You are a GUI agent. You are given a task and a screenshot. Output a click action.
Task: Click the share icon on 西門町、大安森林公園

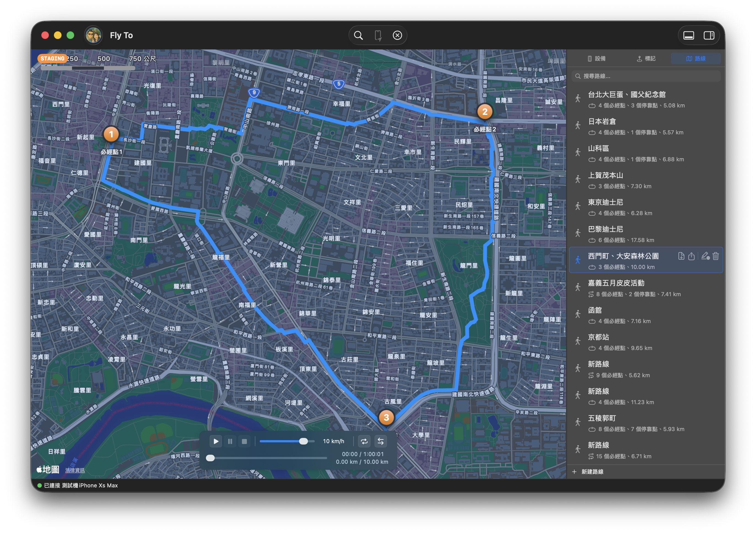pos(691,256)
